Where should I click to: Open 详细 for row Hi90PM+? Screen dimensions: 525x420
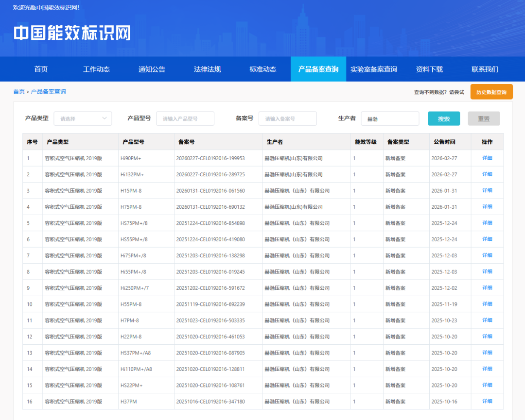click(x=487, y=158)
